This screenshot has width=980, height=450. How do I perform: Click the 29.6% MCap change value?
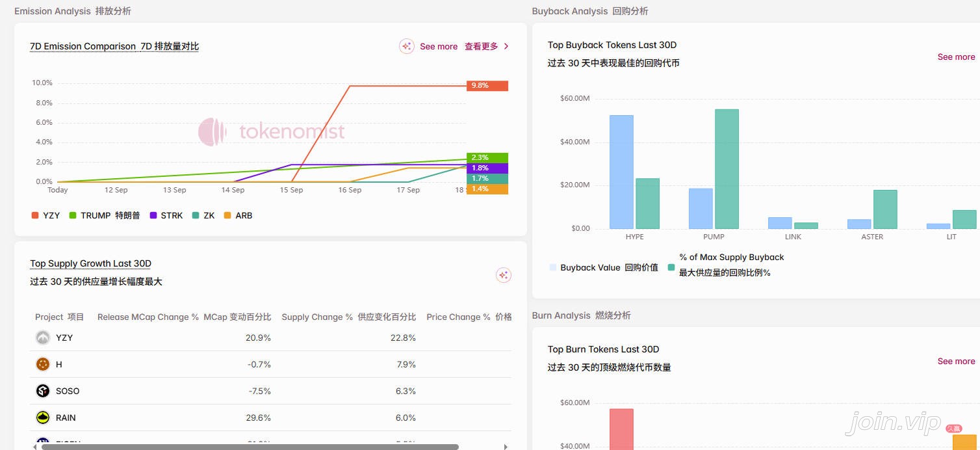click(x=258, y=417)
